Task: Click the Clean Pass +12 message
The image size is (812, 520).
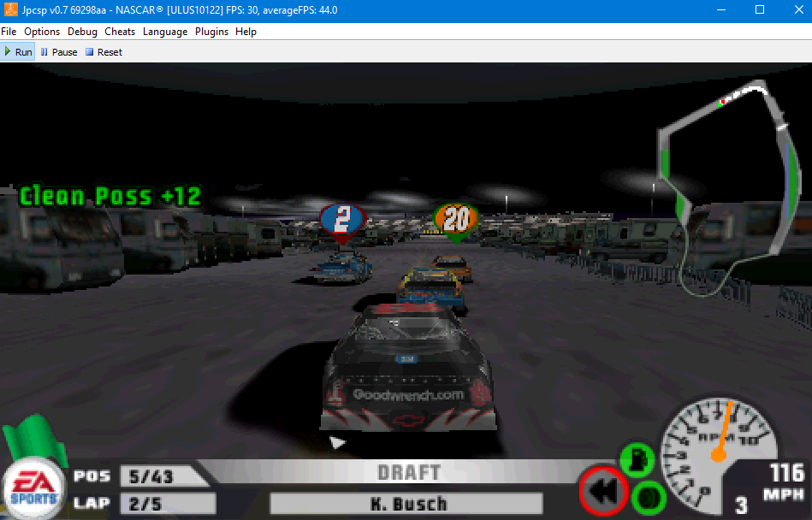Action: click(110, 196)
